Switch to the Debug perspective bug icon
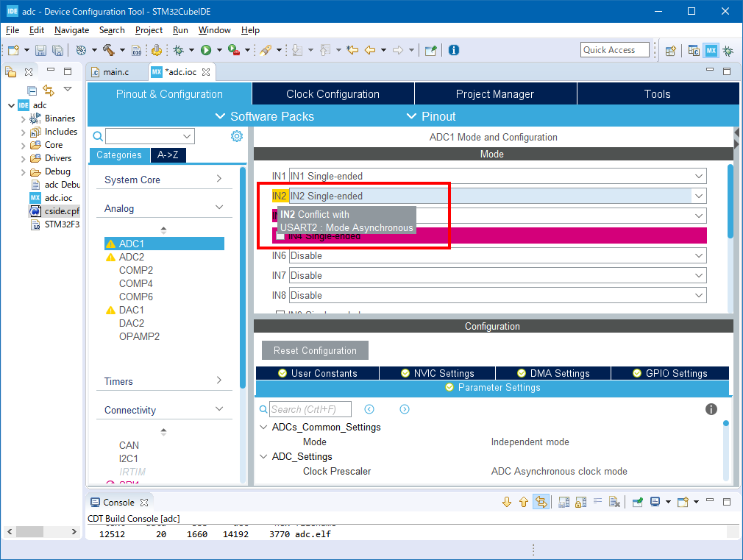 click(728, 51)
